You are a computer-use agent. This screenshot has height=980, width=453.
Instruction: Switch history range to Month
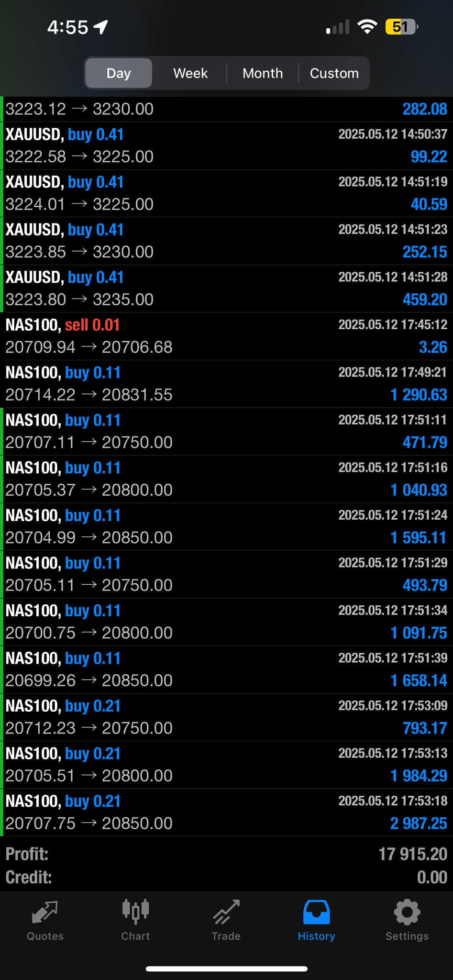coord(263,73)
